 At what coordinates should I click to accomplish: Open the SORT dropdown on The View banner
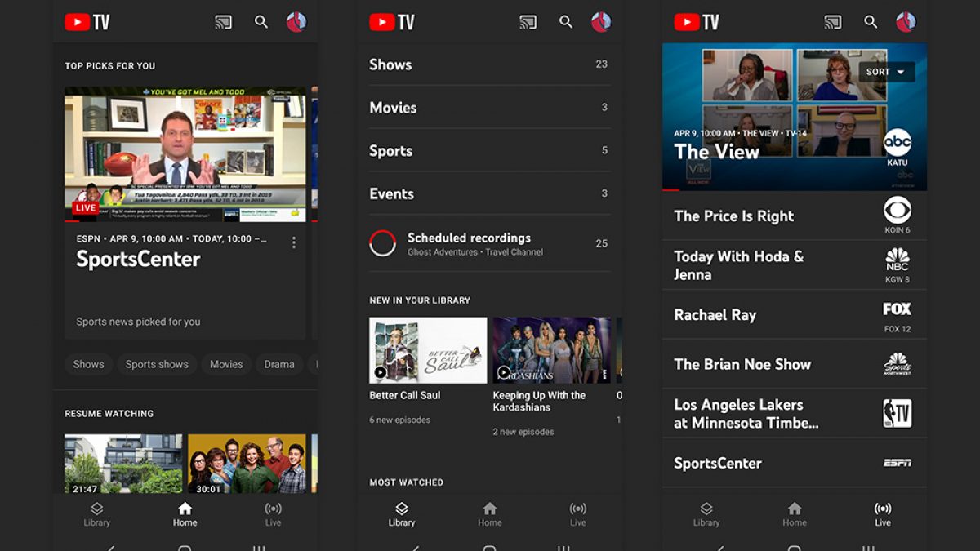click(886, 72)
